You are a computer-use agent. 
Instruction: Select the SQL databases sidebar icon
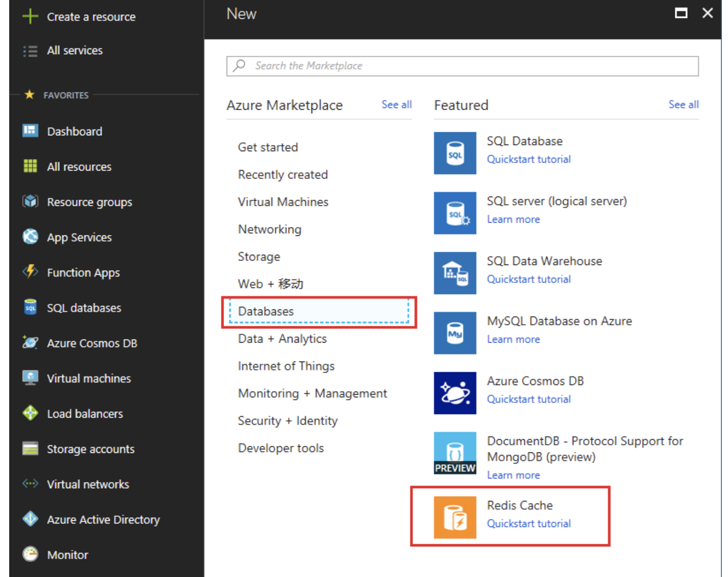30,307
